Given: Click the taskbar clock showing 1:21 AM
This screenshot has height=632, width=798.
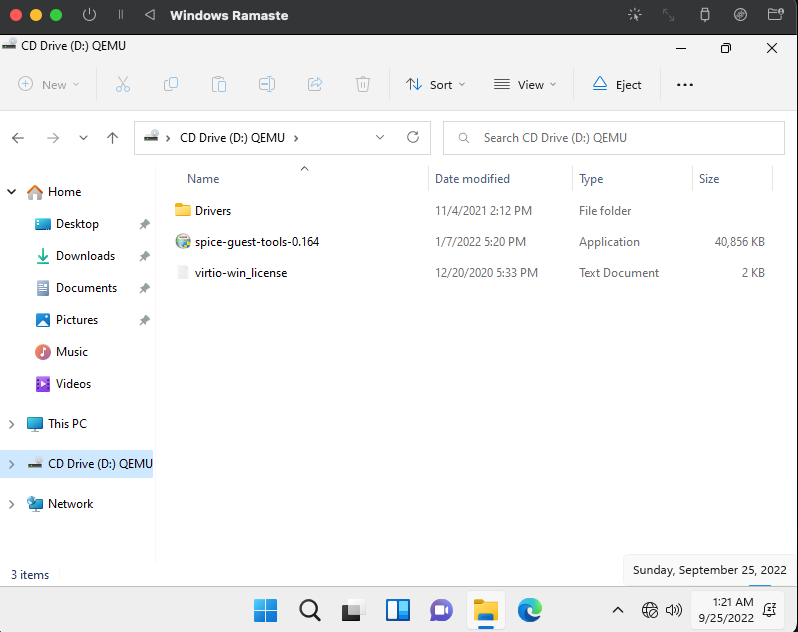Looking at the screenshot, I should tap(726, 610).
